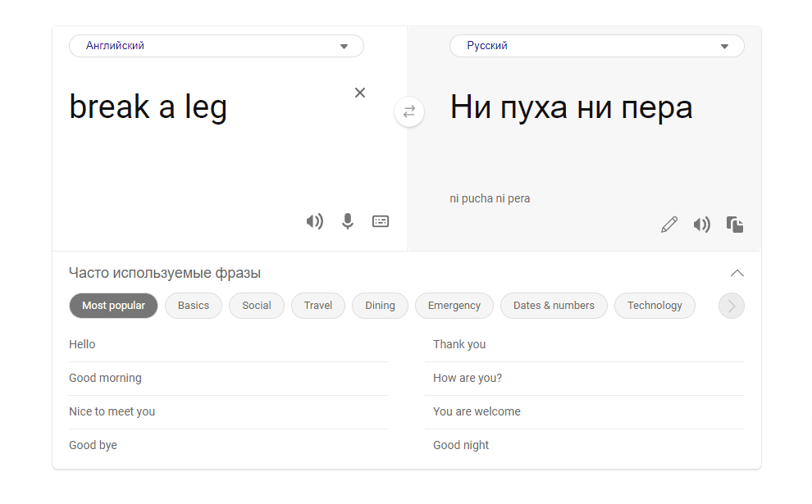The width and height of the screenshot is (812, 504).
Task: Collapse the Часто используемые фразы section
Action: pos(737,273)
